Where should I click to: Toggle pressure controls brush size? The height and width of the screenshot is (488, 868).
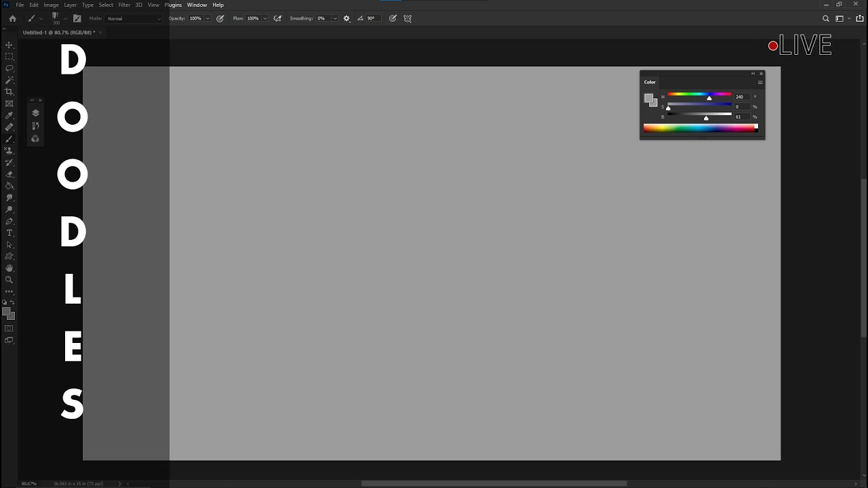pos(393,18)
